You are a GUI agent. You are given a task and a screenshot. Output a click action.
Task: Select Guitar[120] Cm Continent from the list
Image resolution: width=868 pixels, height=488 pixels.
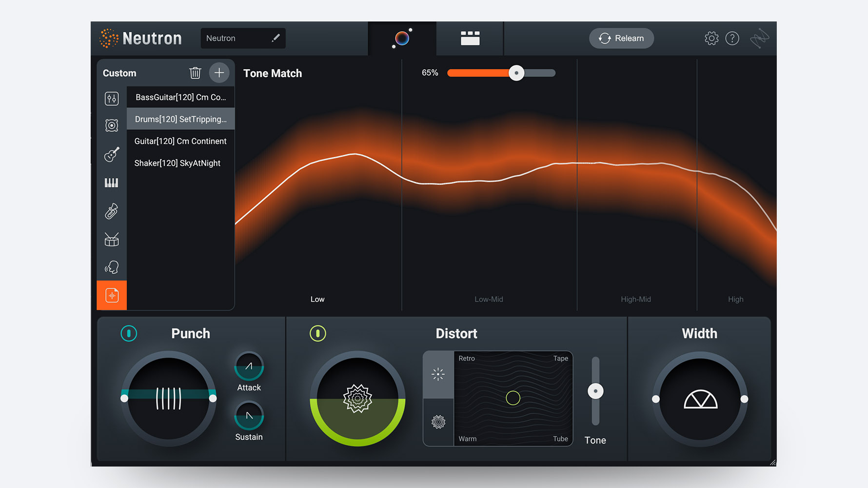click(x=180, y=141)
